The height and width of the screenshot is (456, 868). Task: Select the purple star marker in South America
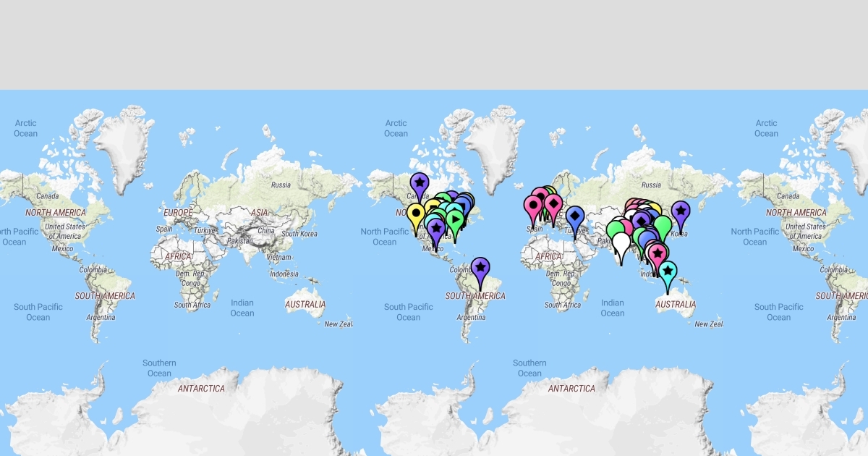click(480, 268)
